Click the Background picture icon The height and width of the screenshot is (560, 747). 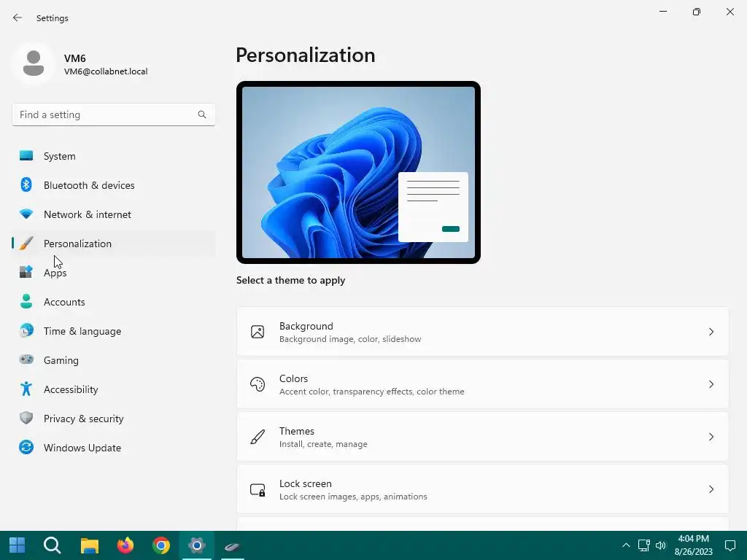pos(258,332)
